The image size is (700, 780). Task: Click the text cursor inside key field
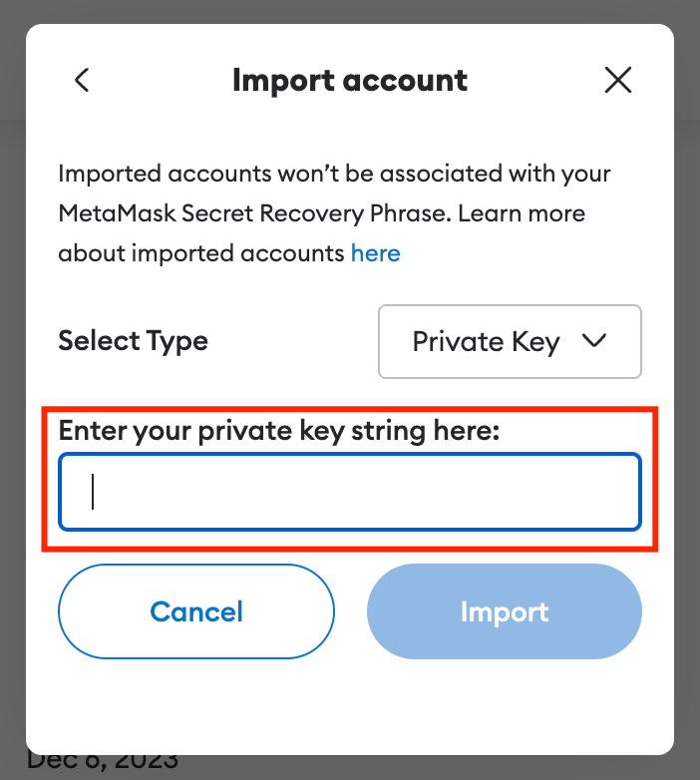[93, 492]
